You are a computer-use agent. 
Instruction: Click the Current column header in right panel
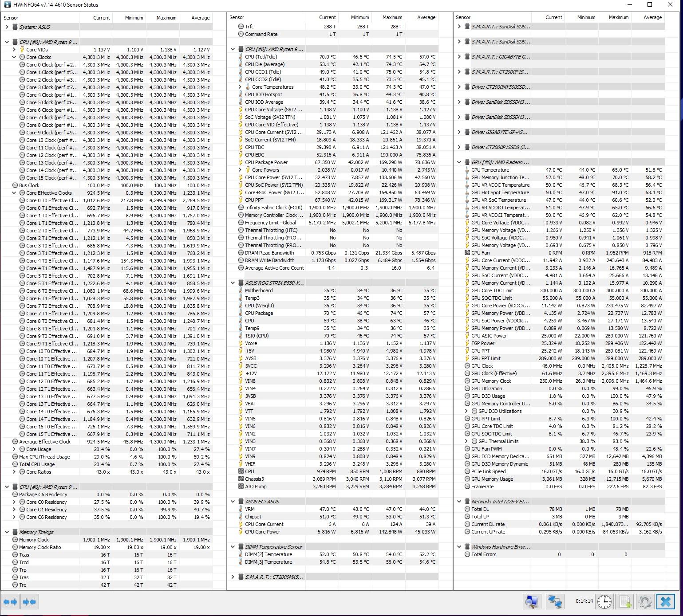tap(548, 17)
